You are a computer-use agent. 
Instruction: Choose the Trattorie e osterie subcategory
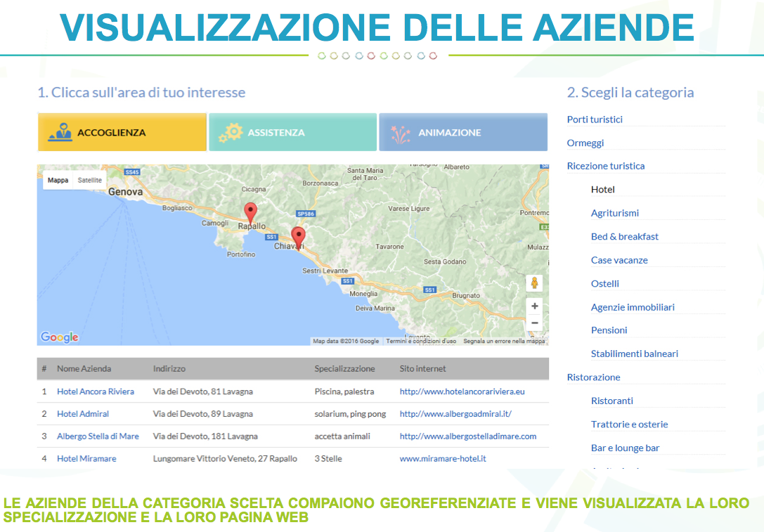tap(629, 424)
